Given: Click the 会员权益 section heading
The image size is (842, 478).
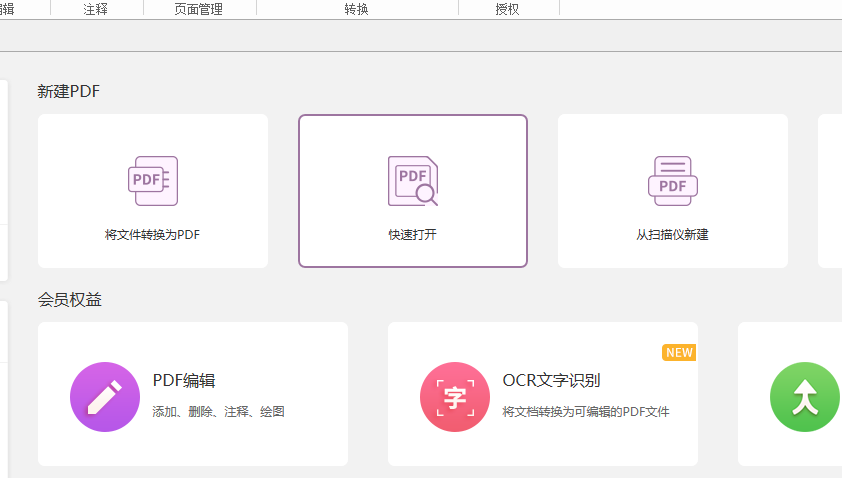Looking at the screenshot, I should pyautogui.click(x=70, y=300).
